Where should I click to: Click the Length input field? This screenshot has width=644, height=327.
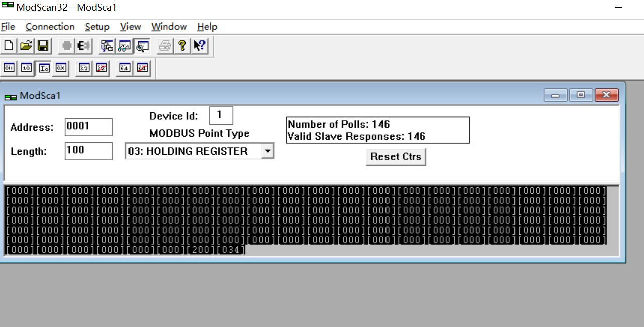tap(89, 151)
